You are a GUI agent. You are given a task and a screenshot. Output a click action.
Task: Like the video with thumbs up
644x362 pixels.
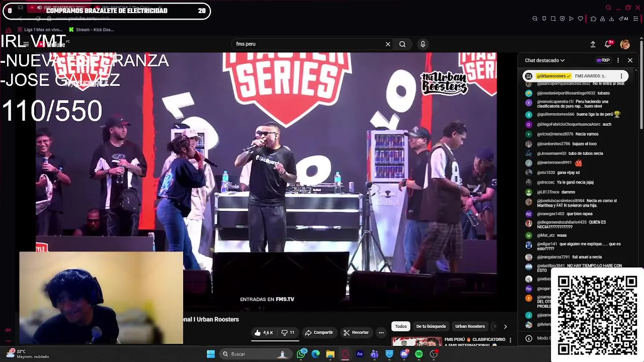tap(264, 332)
